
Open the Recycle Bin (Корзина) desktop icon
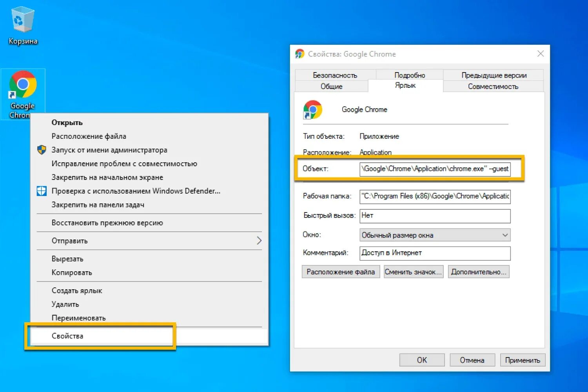tap(23, 25)
